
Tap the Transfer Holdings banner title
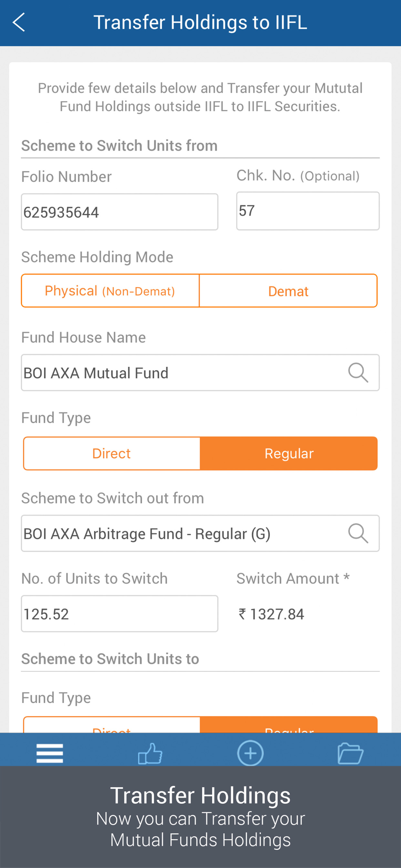200,795
